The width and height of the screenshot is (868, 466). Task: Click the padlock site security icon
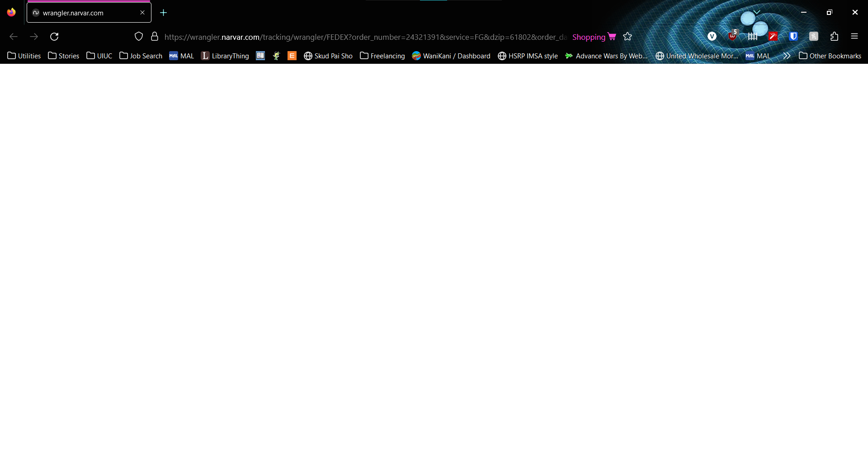point(154,36)
